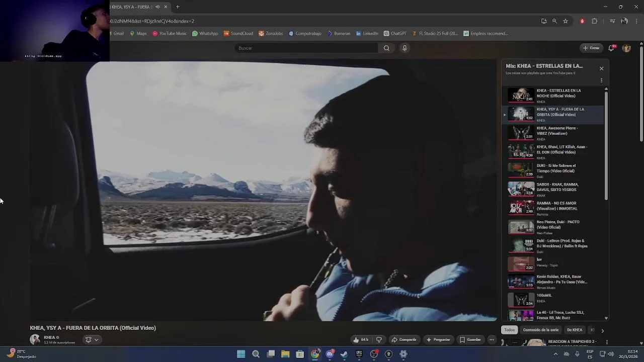Open the Gmail bookmark
Screen dimensions: 644x362
[x=118, y=34]
